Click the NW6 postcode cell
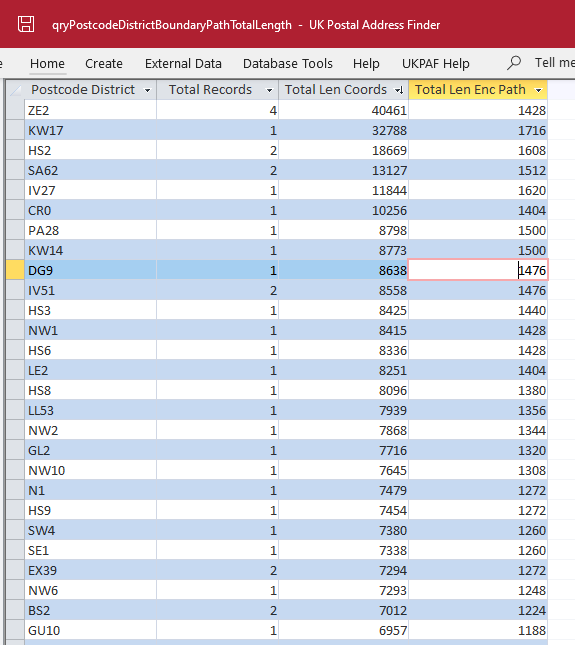Screen dimensions: 575x645 pos(90,590)
